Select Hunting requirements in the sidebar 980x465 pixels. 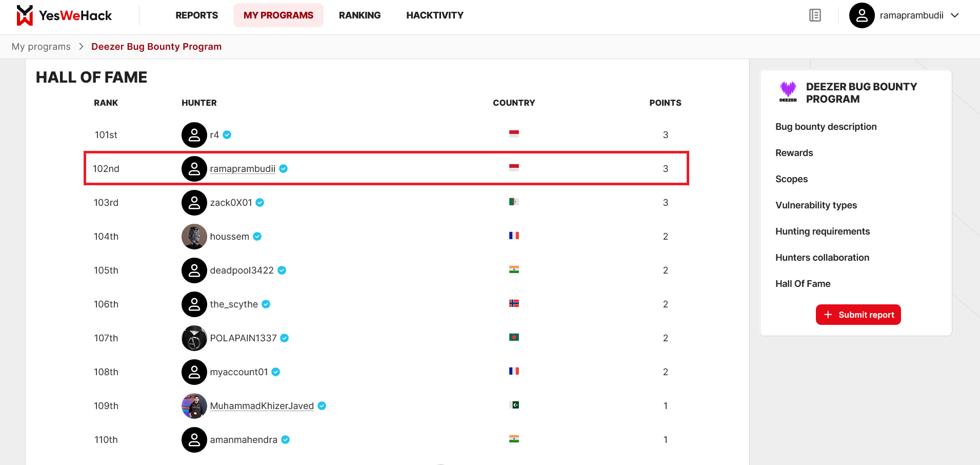click(x=822, y=231)
